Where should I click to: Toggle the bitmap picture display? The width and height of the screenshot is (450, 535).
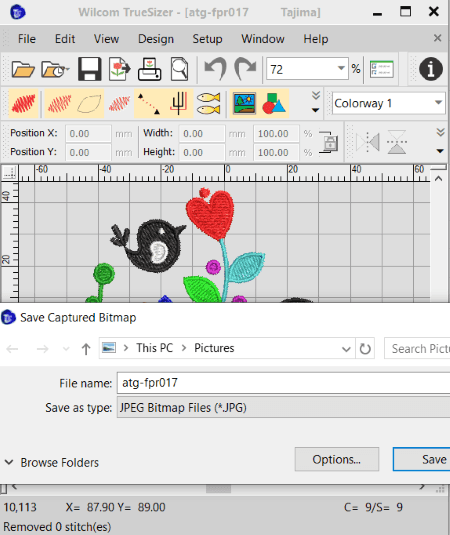244,103
